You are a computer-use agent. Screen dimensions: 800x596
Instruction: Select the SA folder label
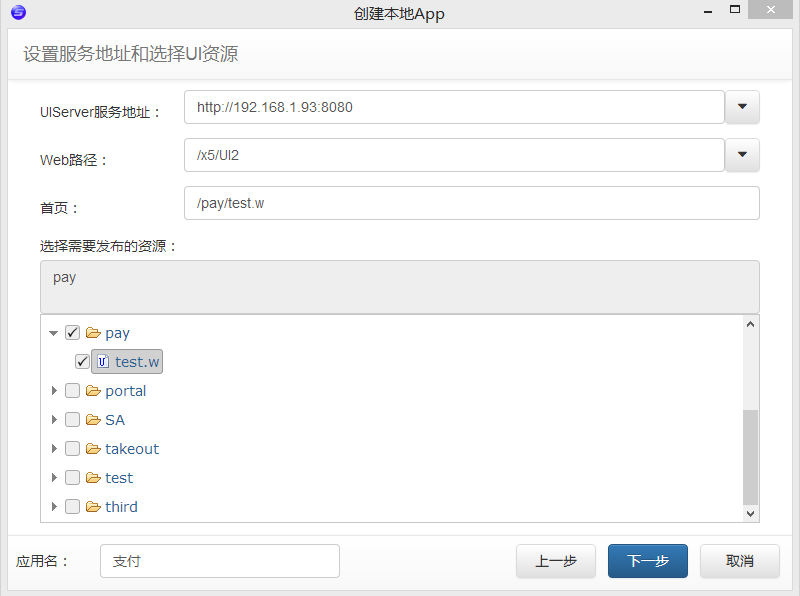click(115, 420)
